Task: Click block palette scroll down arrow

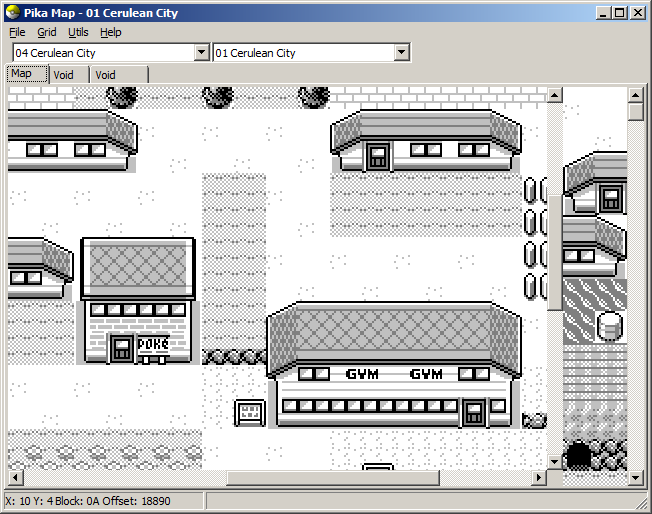Action: click(x=635, y=478)
